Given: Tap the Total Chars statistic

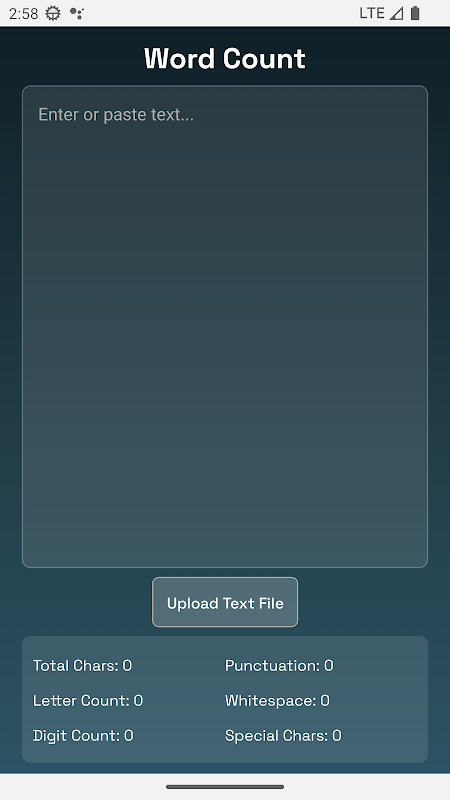Looking at the screenshot, I should (83, 665).
